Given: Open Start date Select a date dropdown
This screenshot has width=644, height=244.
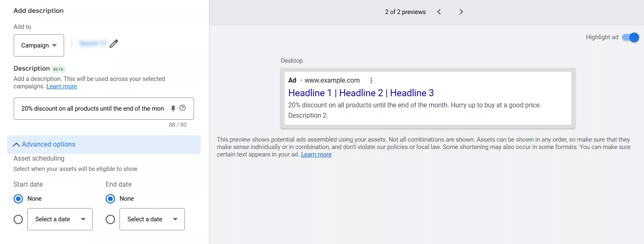Looking at the screenshot, I should coord(60,219).
